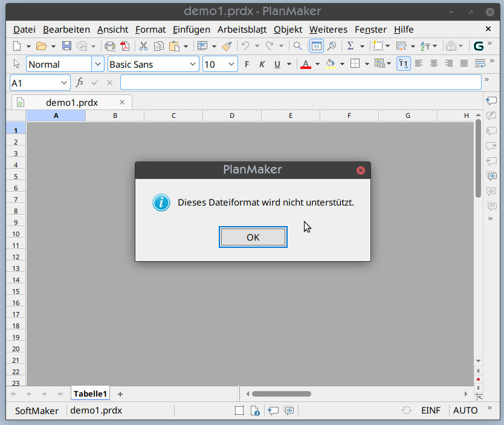Viewport: 504px width, 425px height.
Task: Open the Hilfe menu
Action: 404,30
